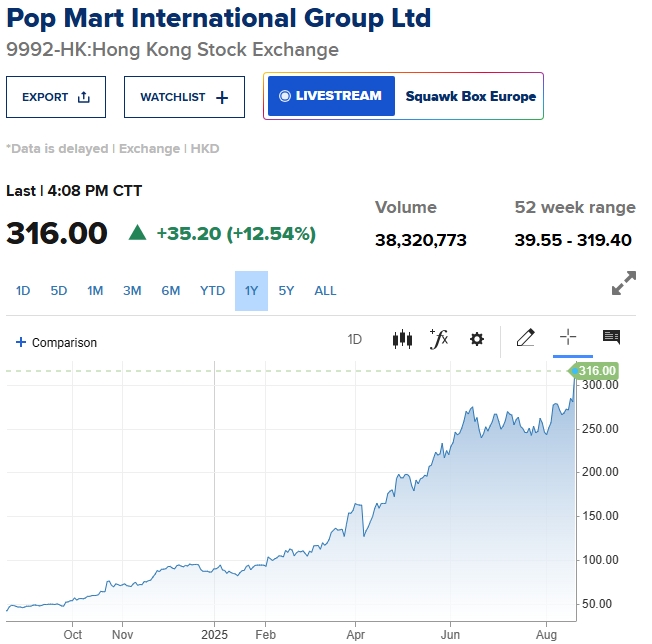Viewport: 652px width, 644px height.
Task: Select the pencil drawing tool
Action: click(525, 339)
